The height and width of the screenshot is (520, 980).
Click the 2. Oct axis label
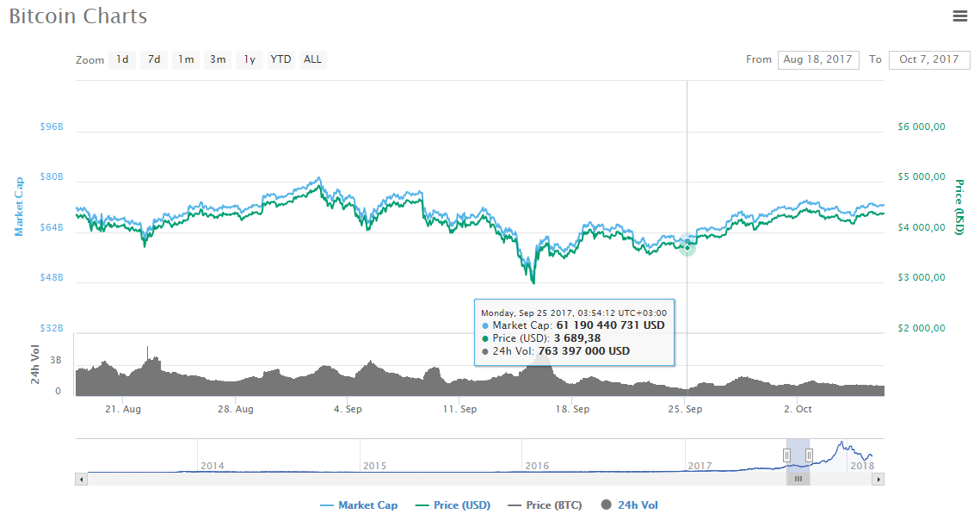point(798,409)
